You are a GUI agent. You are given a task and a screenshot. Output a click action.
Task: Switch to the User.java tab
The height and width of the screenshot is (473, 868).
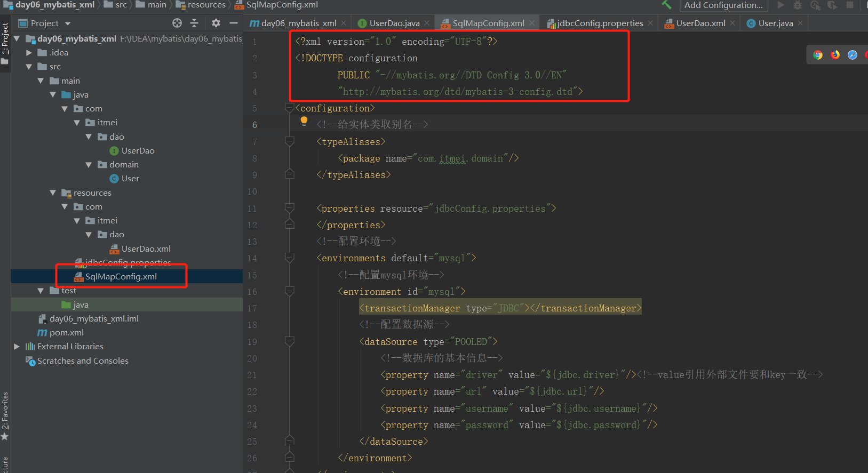(775, 23)
